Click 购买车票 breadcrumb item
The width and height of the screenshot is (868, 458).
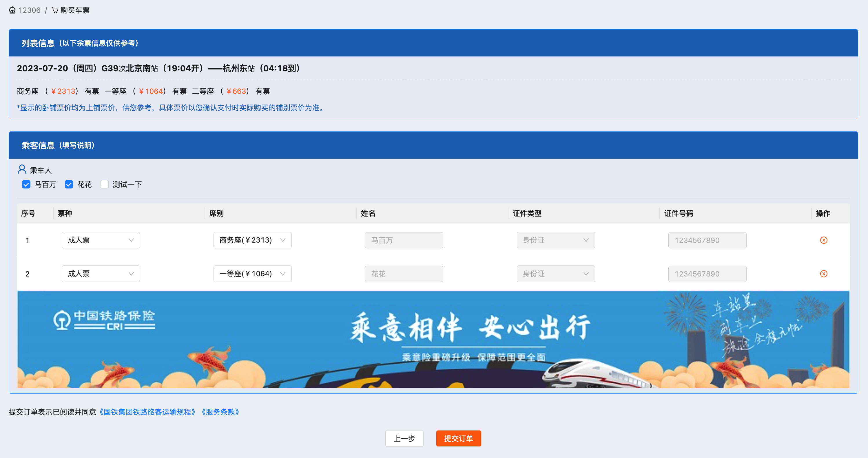pos(75,10)
